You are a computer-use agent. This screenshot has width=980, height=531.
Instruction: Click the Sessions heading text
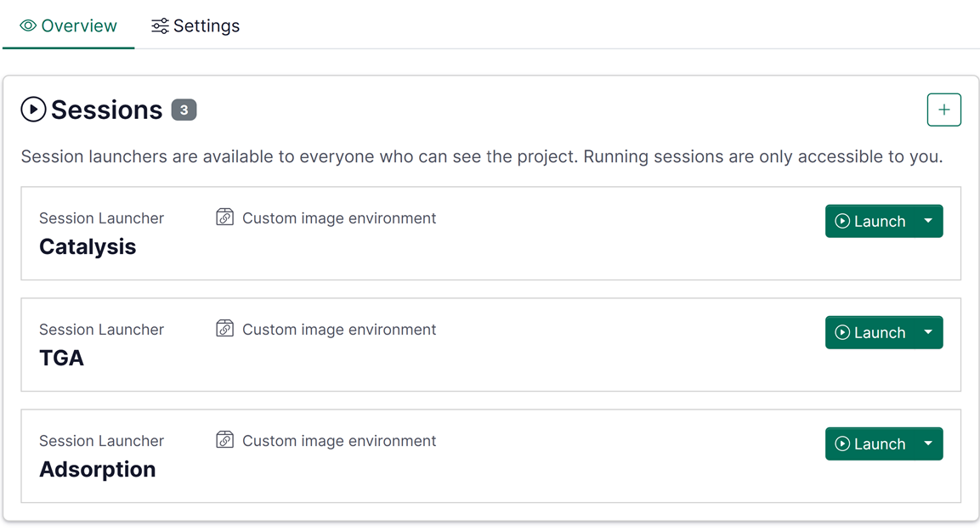point(106,110)
